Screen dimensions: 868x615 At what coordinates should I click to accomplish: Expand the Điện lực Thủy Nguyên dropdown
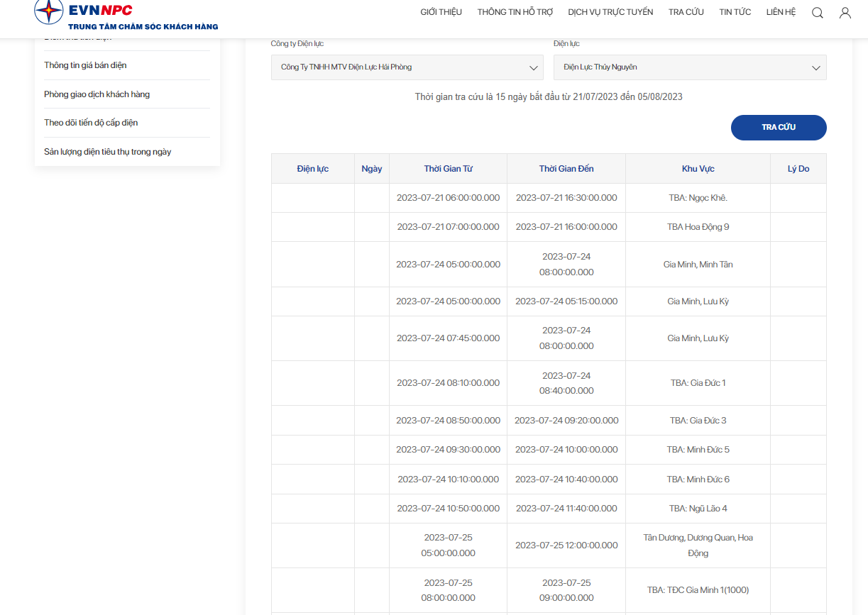(690, 67)
